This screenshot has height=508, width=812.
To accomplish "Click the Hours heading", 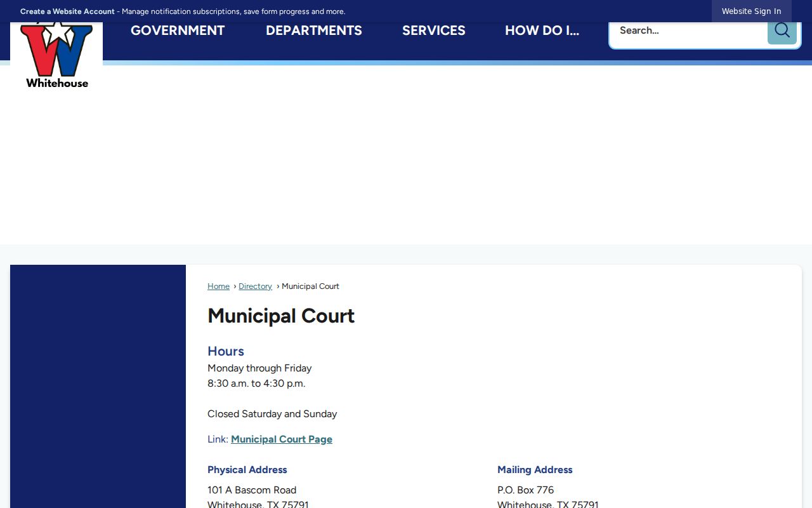I will tap(226, 351).
